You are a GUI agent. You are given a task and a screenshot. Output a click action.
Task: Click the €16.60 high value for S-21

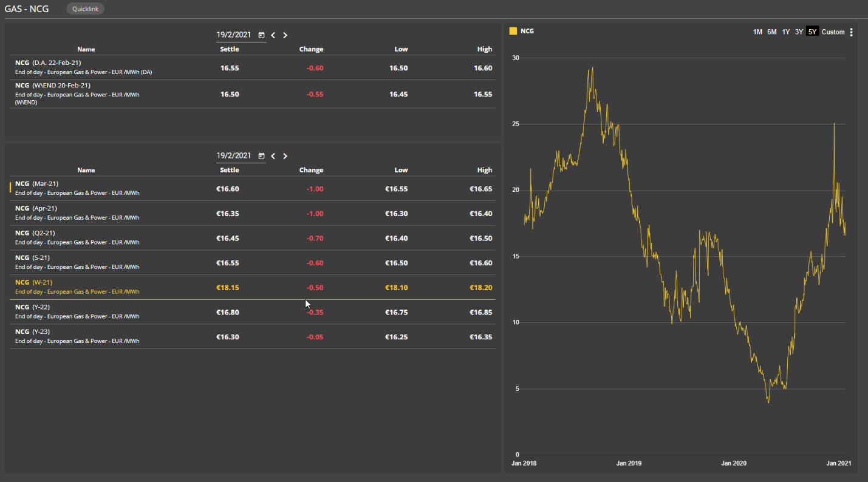pos(480,263)
